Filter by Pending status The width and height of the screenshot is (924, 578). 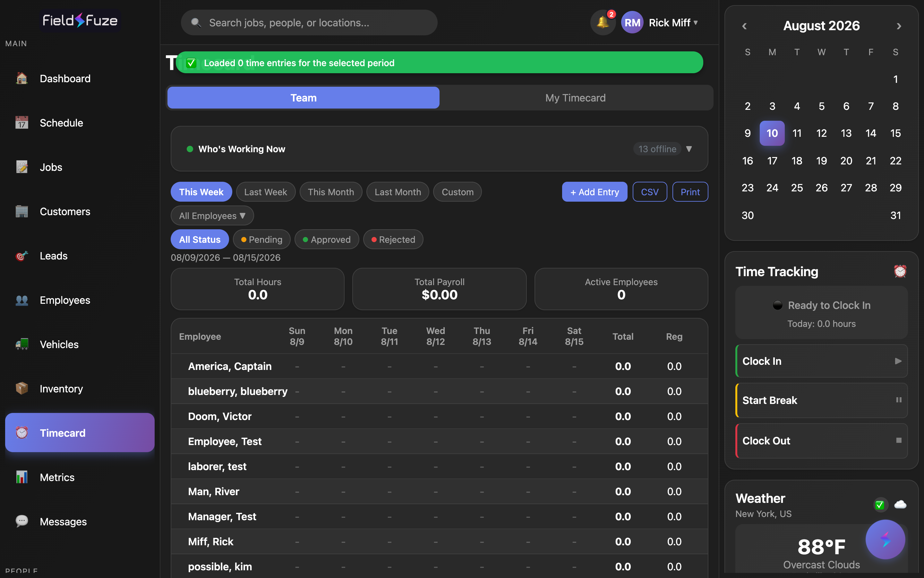[261, 239]
